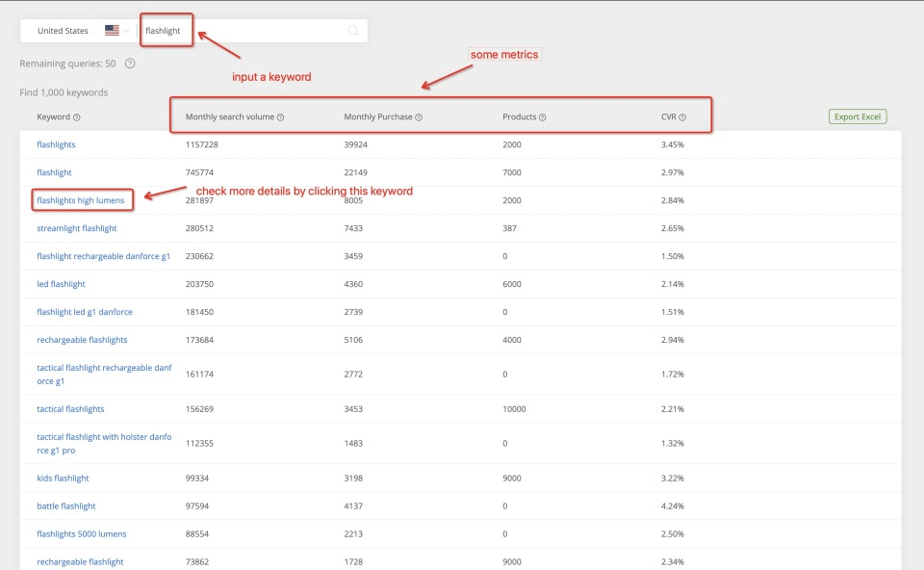Select products value 10000
This screenshot has height=570, width=924.
tap(514, 408)
